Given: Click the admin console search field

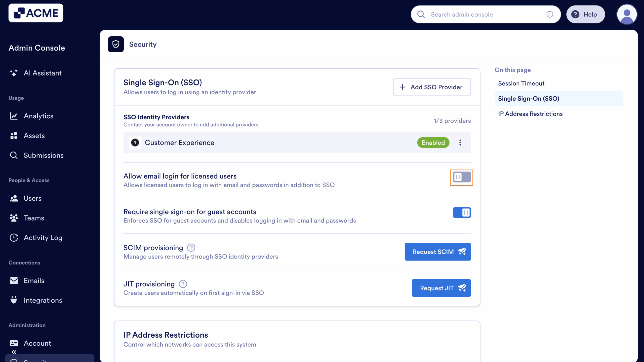Looking at the screenshot, I should pos(478,14).
